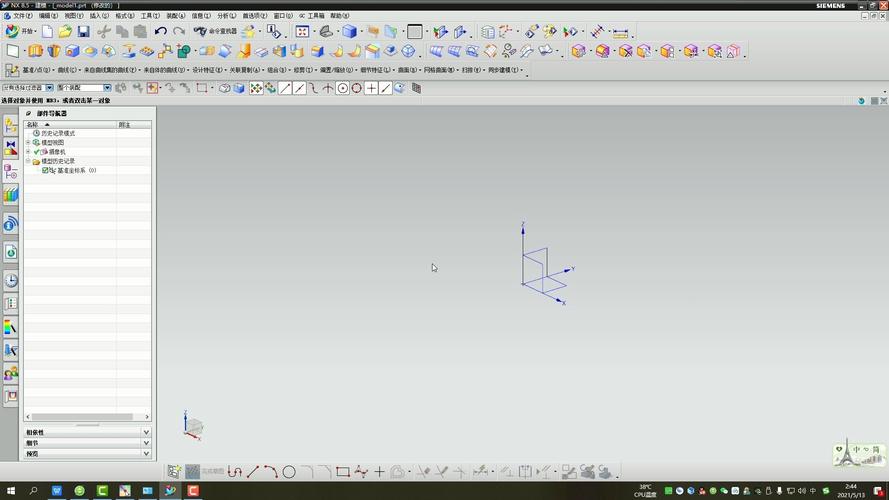
Task: Open the 文件 (File) menu
Action: (21, 16)
